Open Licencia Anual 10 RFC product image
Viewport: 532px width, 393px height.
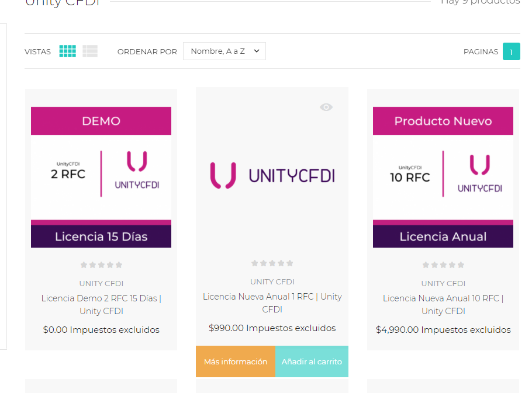point(443,177)
